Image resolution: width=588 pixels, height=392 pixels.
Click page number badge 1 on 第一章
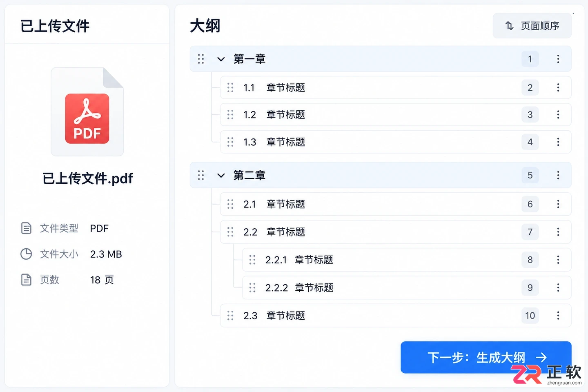(x=530, y=59)
